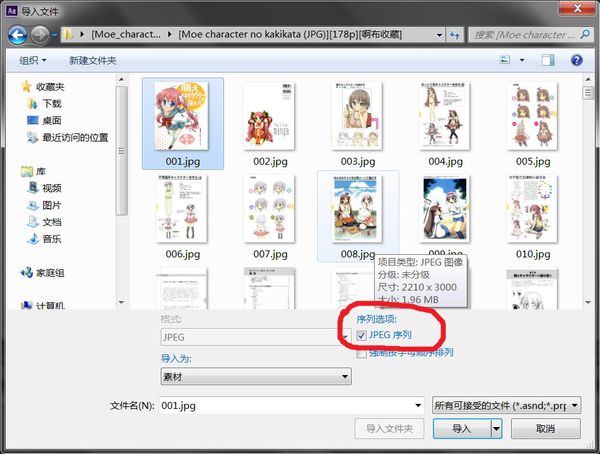Screen dimensions: 600x454
Task: Open the 所有可接受的文件 file type dropdown
Action: click(x=506, y=405)
